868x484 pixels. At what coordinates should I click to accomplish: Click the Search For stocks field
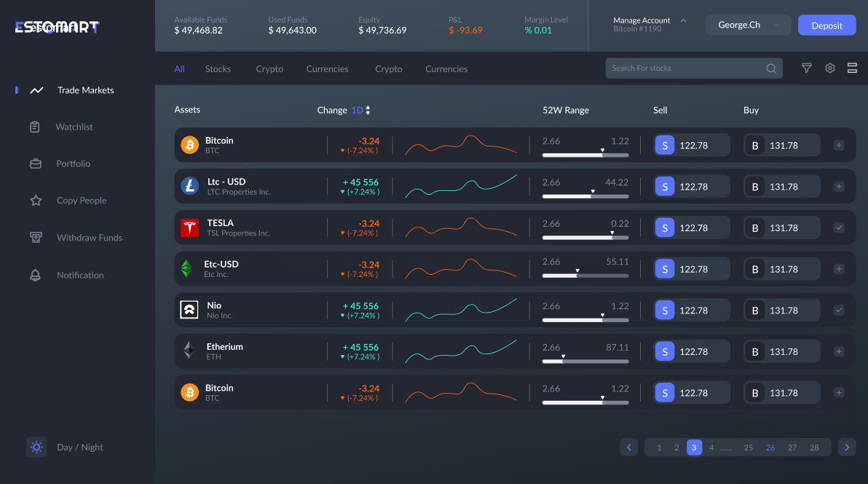click(684, 69)
